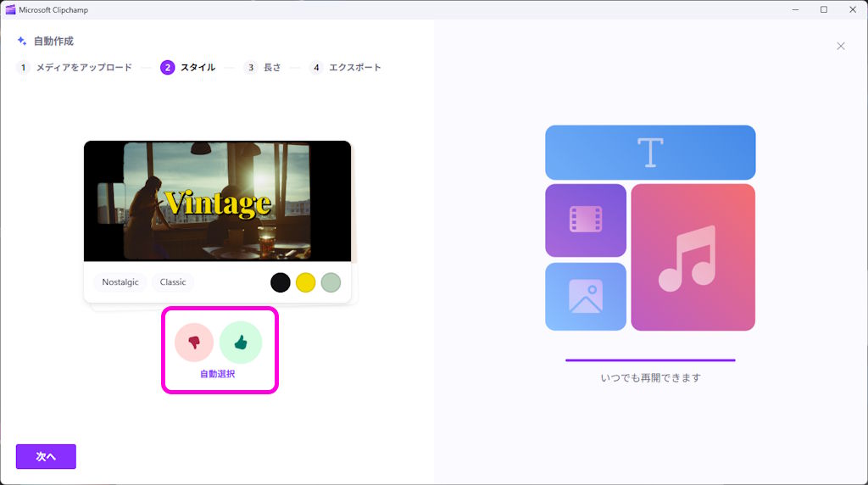Select the yellow color swatch
The width and height of the screenshot is (868, 485).
click(x=305, y=282)
